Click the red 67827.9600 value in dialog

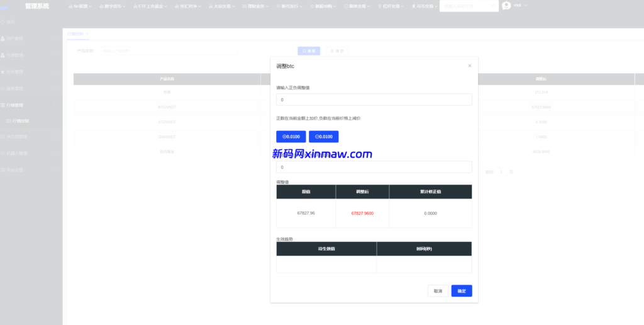click(x=362, y=213)
